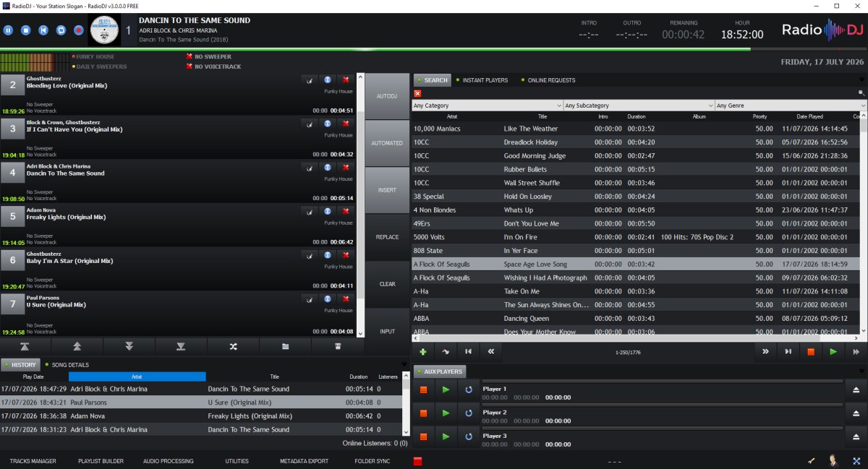Open the Any Category dropdown
The image size is (868, 469).
[488, 106]
